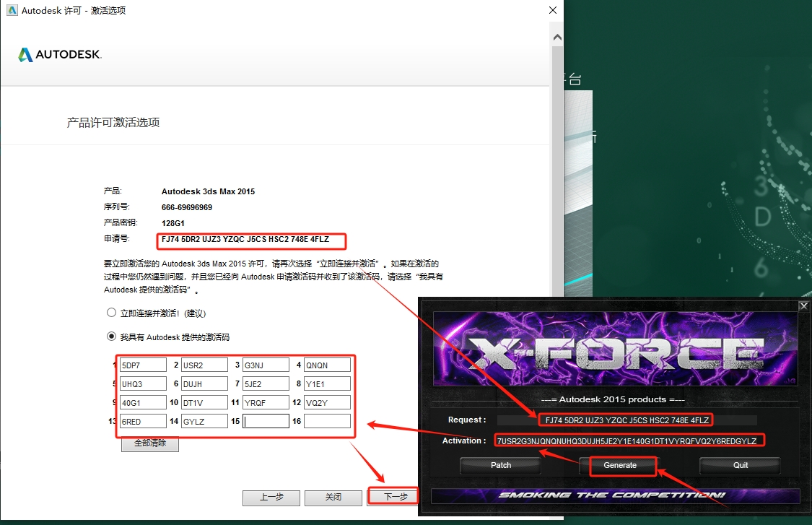Click the Autodesk title bar app icon

9,11
